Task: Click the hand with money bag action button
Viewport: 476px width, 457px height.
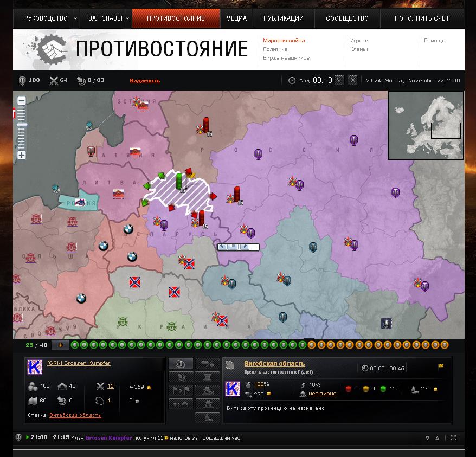Action: tap(207, 417)
